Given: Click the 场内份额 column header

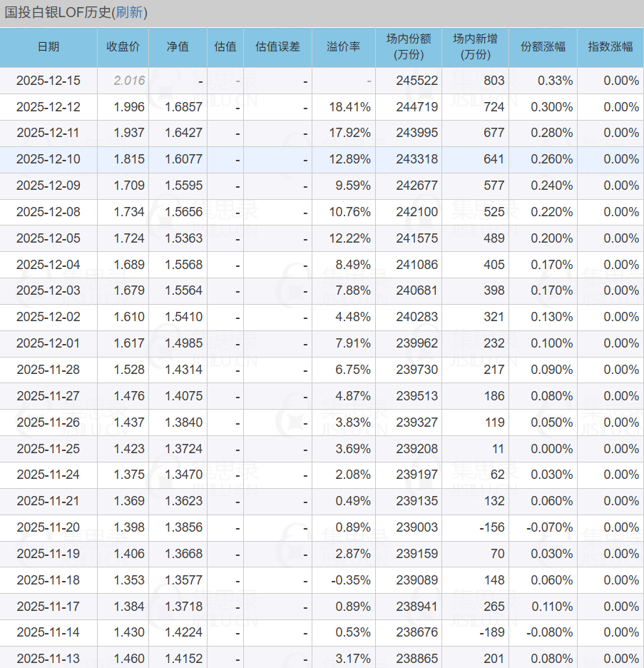Looking at the screenshot, I should click(x=409, y=47).
